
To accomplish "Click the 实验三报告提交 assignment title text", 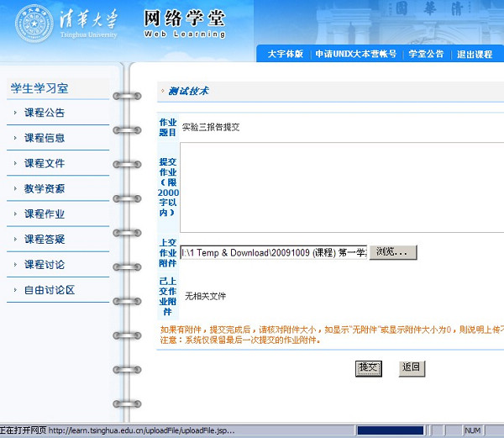I will pos(211,127).
